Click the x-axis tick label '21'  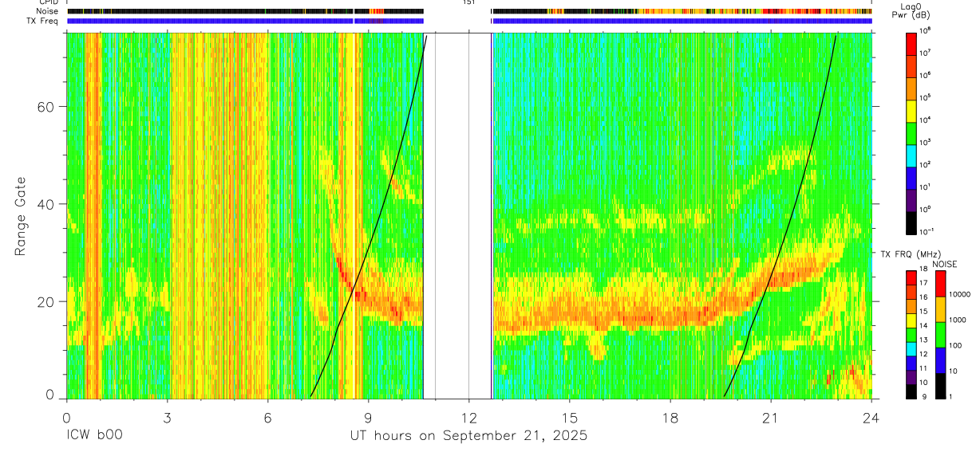(770, 417)
